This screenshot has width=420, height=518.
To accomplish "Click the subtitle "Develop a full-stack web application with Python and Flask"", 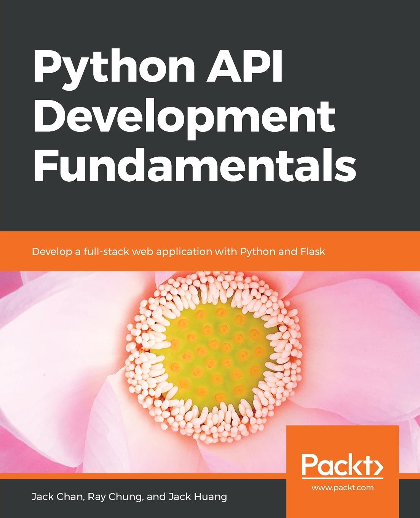I will click(x=179, y=251).
